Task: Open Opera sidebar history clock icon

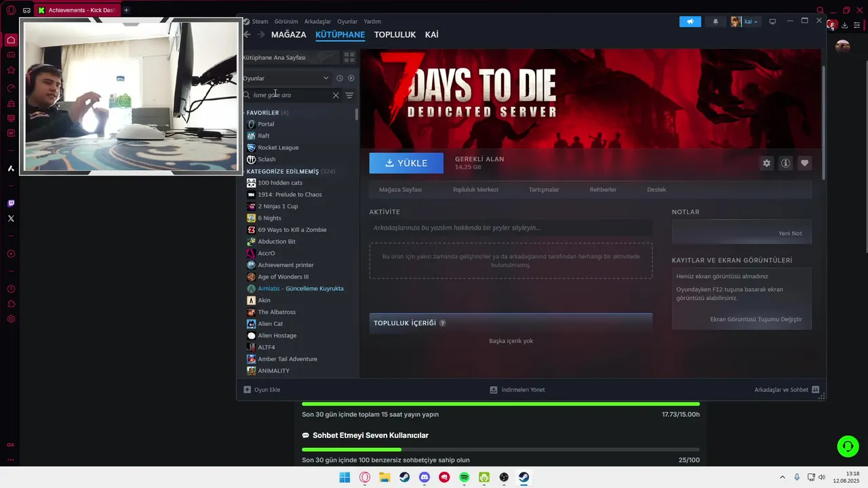Action: [11, 289]
